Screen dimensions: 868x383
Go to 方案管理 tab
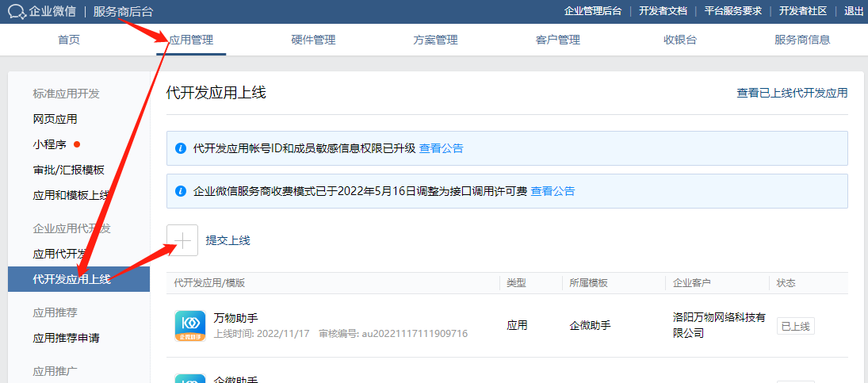pos(436,40)
